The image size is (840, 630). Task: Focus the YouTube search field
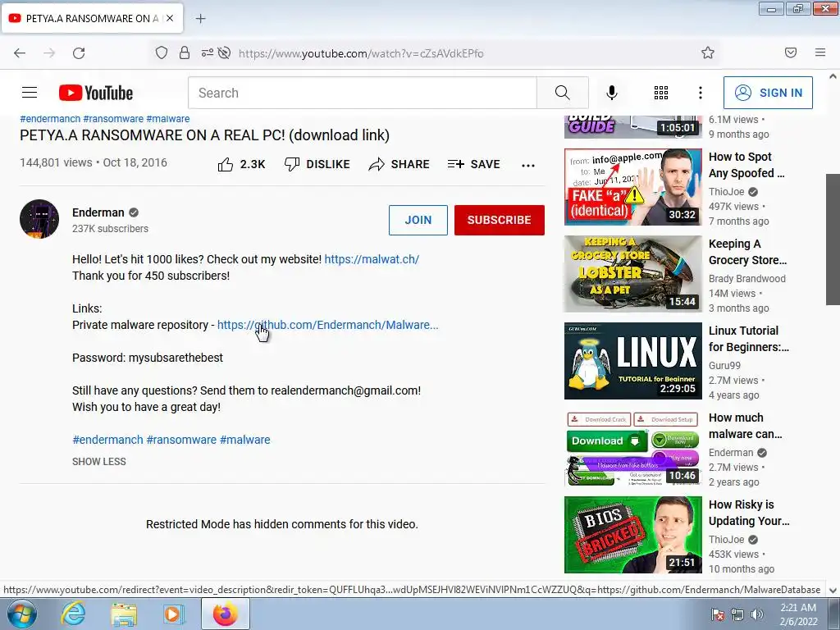362,93
